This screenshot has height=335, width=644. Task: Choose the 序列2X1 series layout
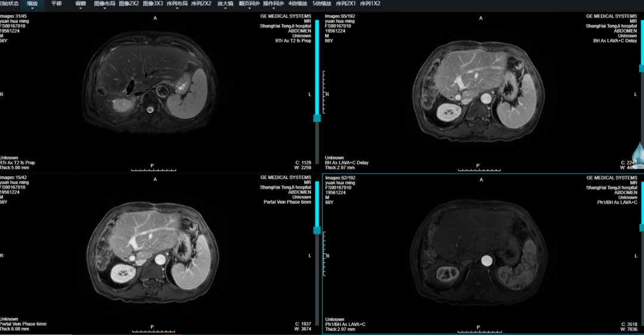click(x=346, y=4)
